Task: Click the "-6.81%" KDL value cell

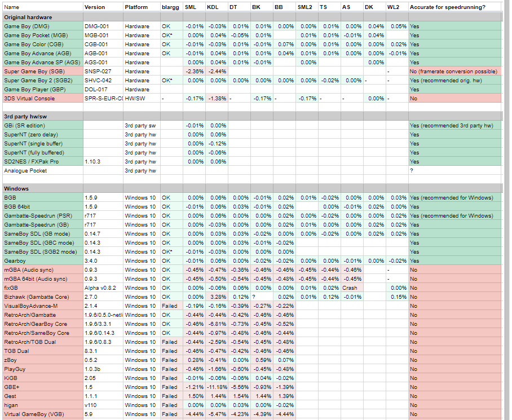Action: (x=217, y=324)
